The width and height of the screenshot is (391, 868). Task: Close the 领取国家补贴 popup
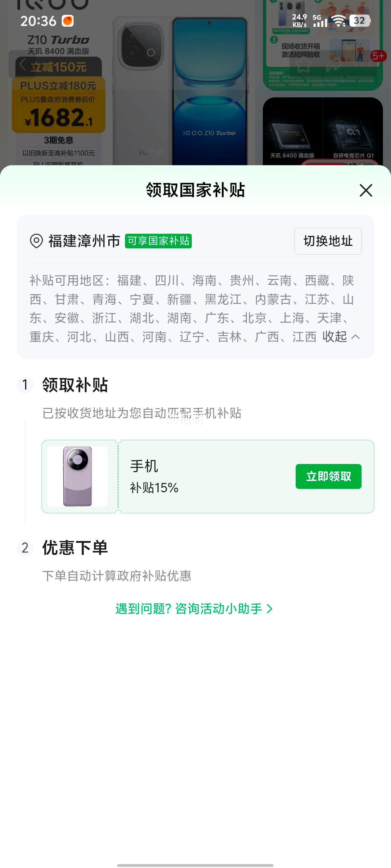366,190
